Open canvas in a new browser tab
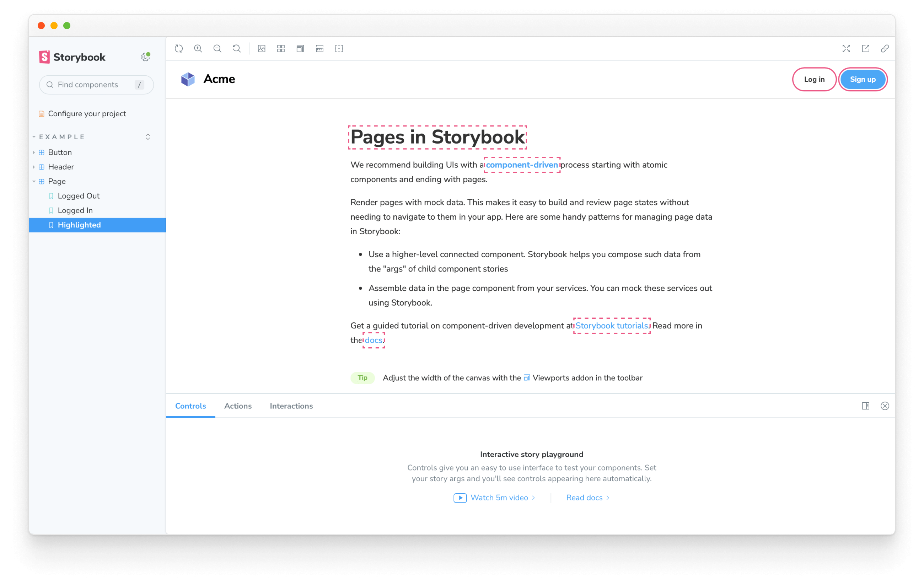 coord(866,48)
